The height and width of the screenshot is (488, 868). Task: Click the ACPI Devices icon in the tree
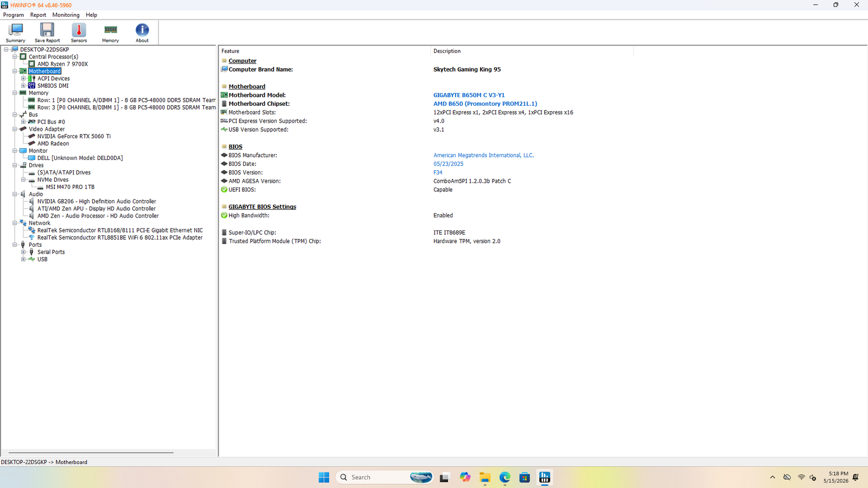tap(32, 79)
